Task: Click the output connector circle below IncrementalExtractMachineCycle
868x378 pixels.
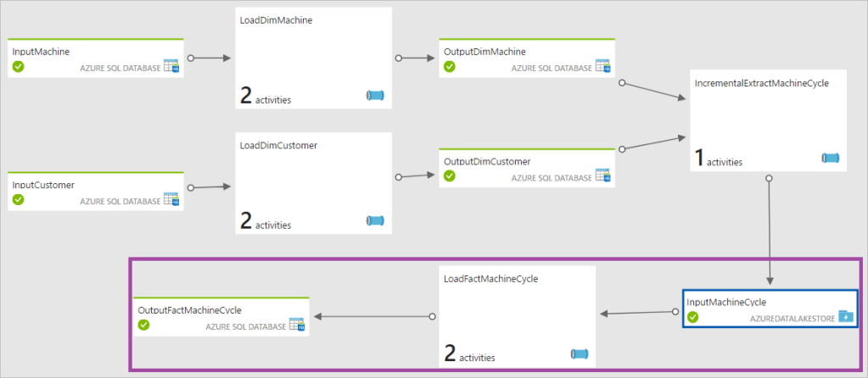Action: pos(769,179)
